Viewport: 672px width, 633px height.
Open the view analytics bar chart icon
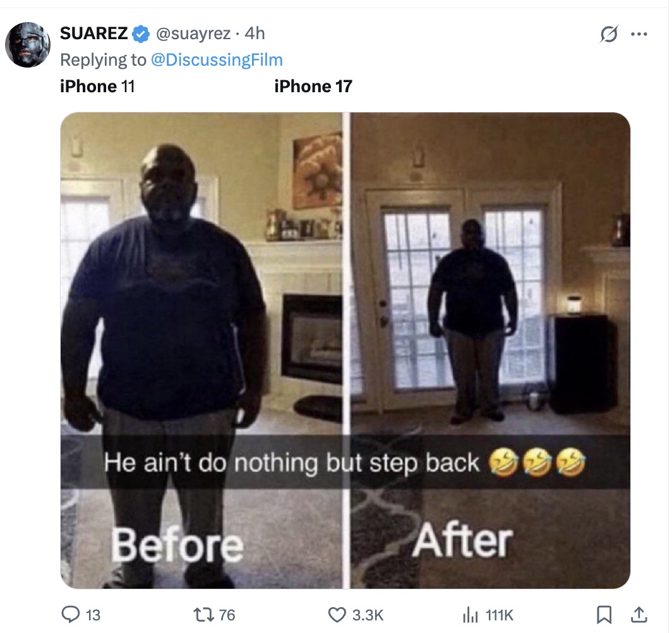click(x=470, y=615)
